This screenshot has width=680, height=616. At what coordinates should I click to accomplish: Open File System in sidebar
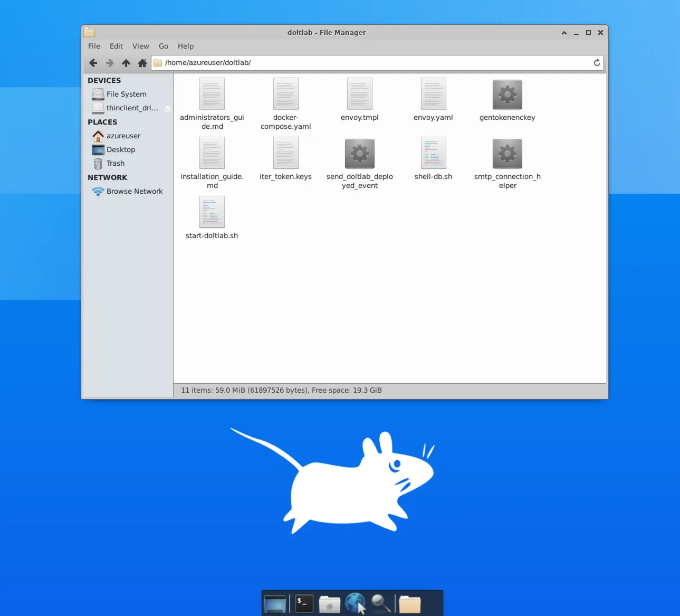point(126,94)
